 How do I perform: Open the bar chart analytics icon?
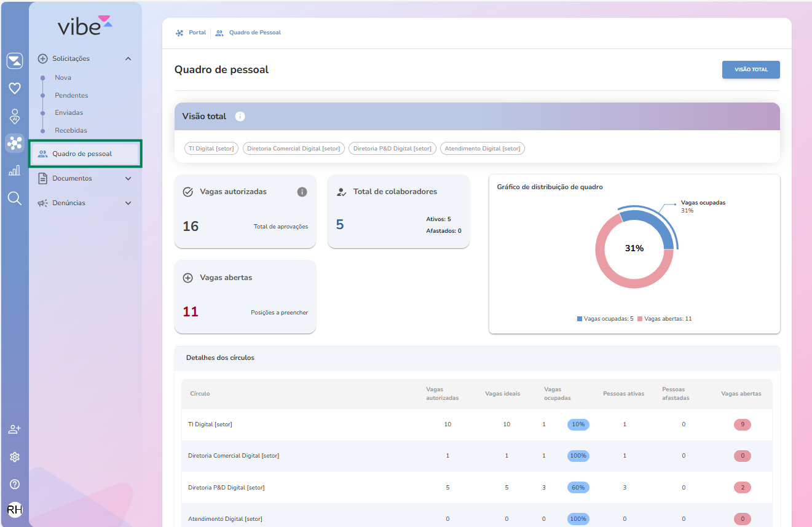pyautogui.click(x=15, y=171)
